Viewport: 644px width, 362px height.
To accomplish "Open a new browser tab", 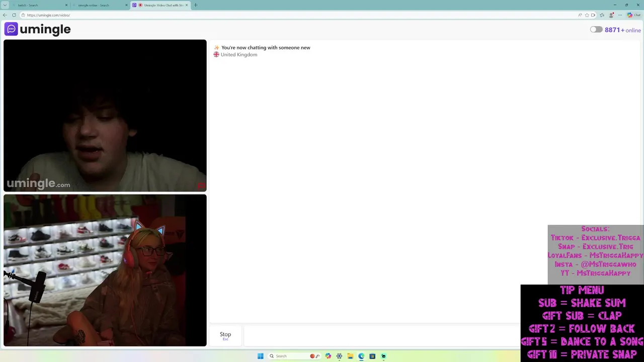I will pyautogui.click(x=196, y=5).
